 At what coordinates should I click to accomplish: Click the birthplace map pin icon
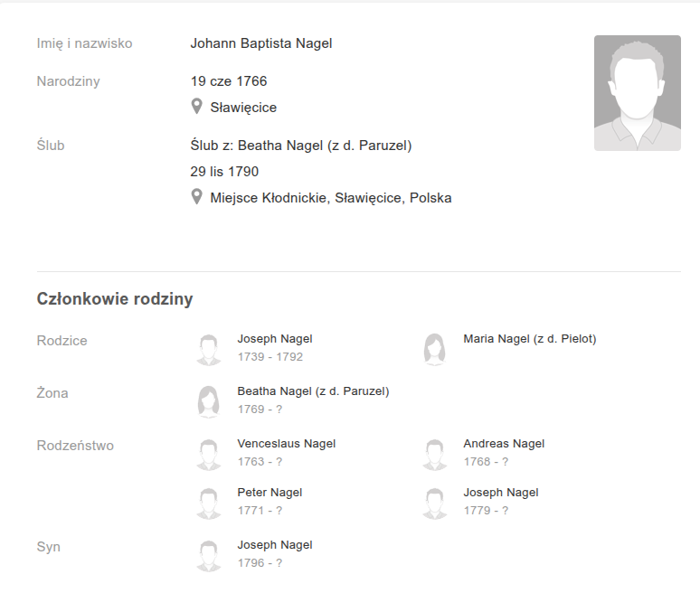click(x=196, y=107)
